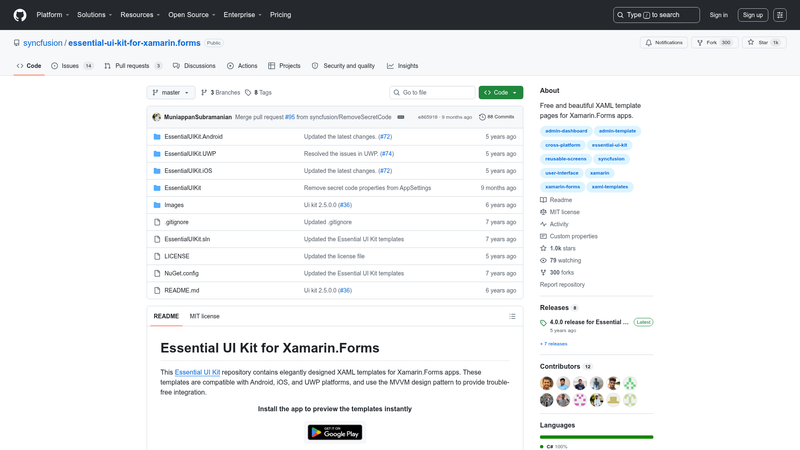Switch to the Pull requests tab
The image size is (800, 450).
point(133,66)
